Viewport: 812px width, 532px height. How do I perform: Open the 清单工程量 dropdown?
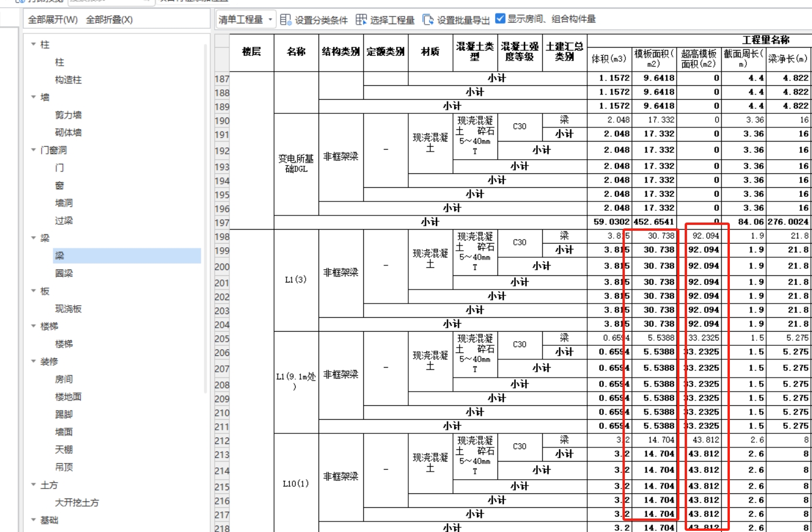(x=245, y=19)
